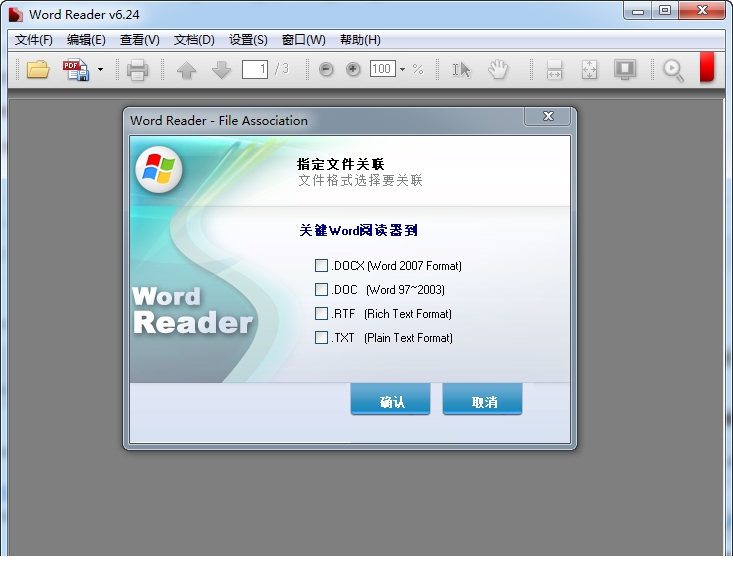The height and width of the screenshot is (578, 733).
Task: Click the Save as PDF icon
Action: (x=76, y=70)
